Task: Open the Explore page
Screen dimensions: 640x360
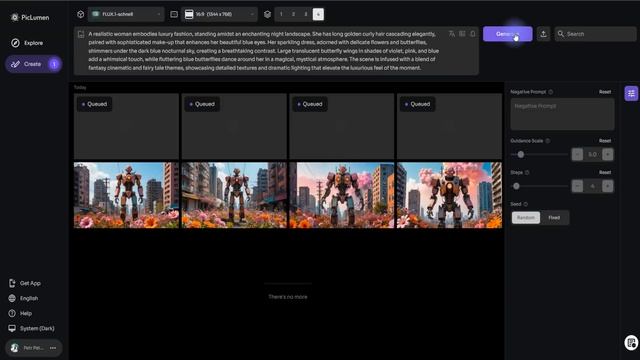Action: coord(27,43)
